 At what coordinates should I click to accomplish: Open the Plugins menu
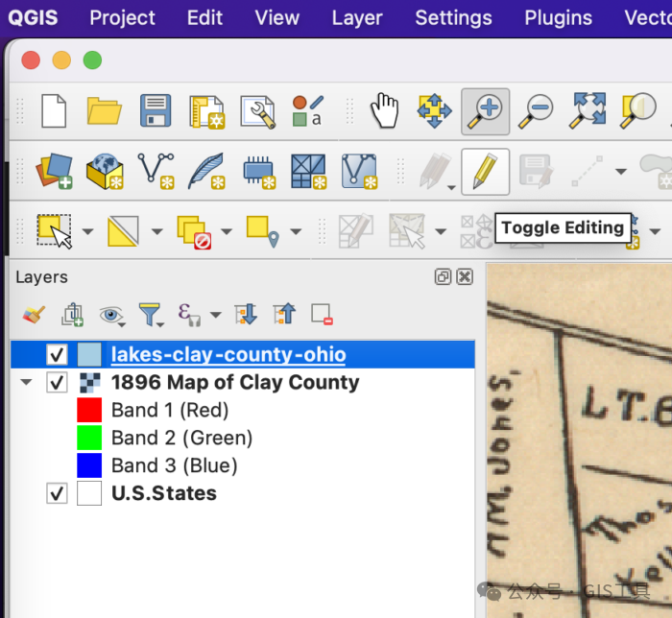coord(559,18)
